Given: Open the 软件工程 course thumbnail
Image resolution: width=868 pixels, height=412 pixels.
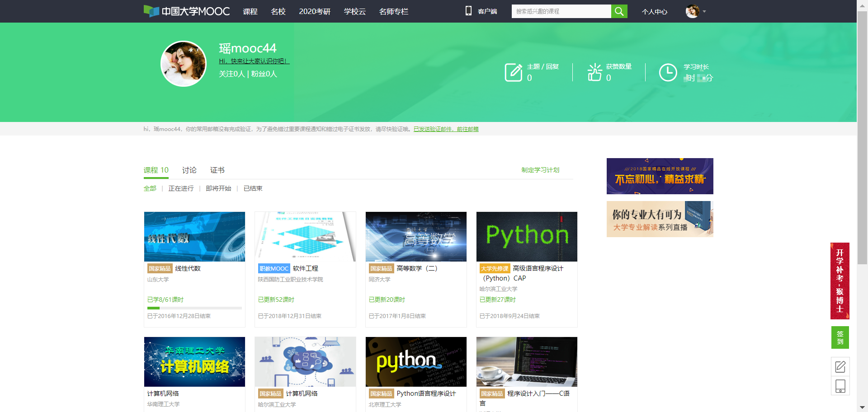Looking at the screenshot, I should [x=305, y=237].
